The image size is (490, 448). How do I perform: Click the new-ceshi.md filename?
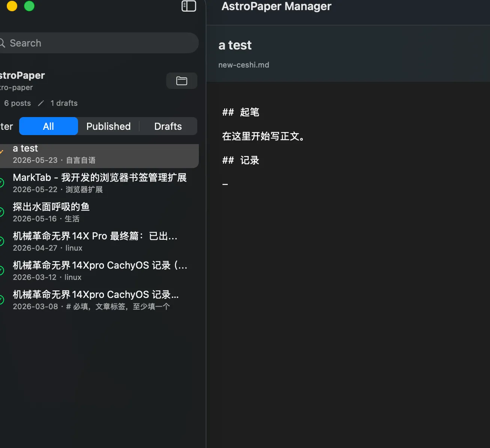244,65
